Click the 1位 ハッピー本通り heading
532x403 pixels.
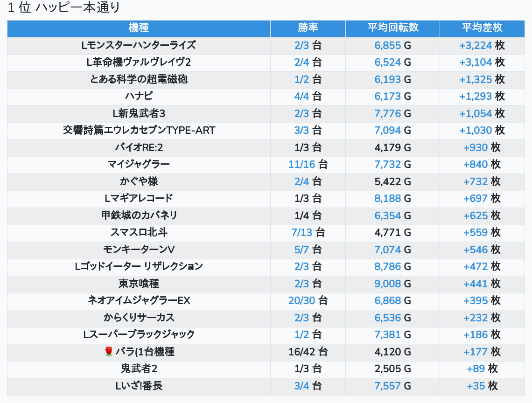click(64, 8)
